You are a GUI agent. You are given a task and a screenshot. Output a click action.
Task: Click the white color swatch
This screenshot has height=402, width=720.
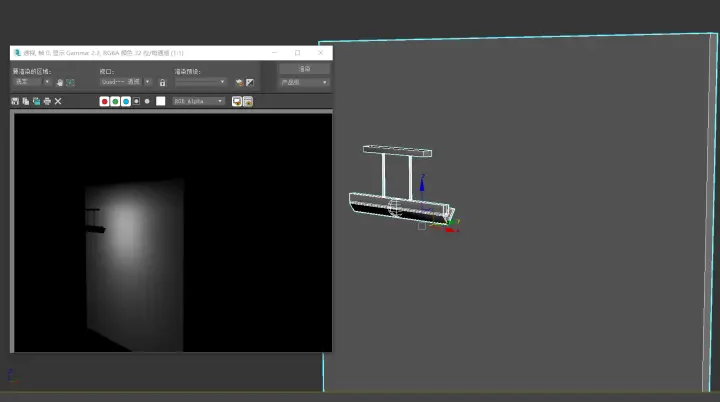(x=160, y=101)
